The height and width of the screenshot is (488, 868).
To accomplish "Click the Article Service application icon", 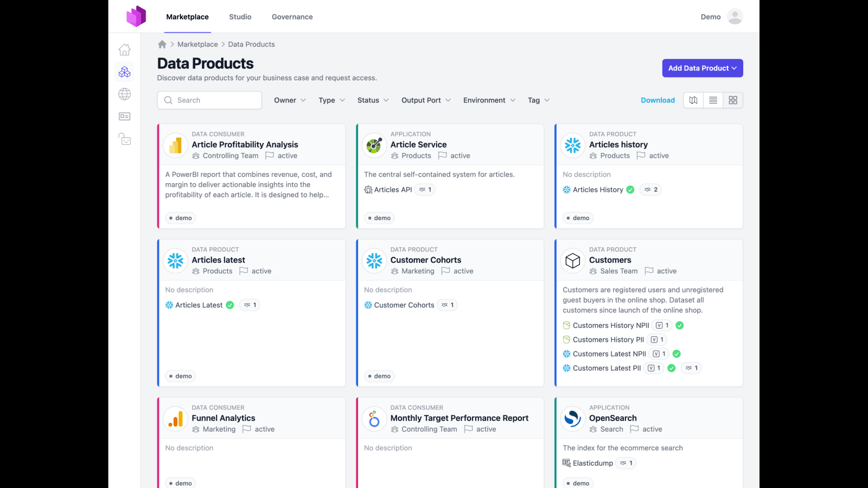I will click(374, 145).
